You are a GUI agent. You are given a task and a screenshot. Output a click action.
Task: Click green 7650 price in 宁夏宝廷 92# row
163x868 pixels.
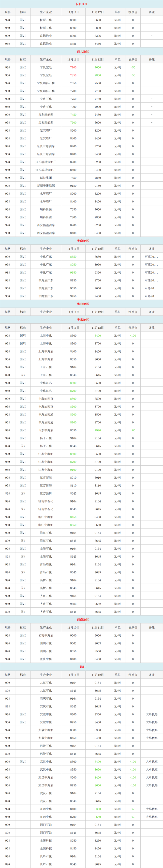click(98, 67)
